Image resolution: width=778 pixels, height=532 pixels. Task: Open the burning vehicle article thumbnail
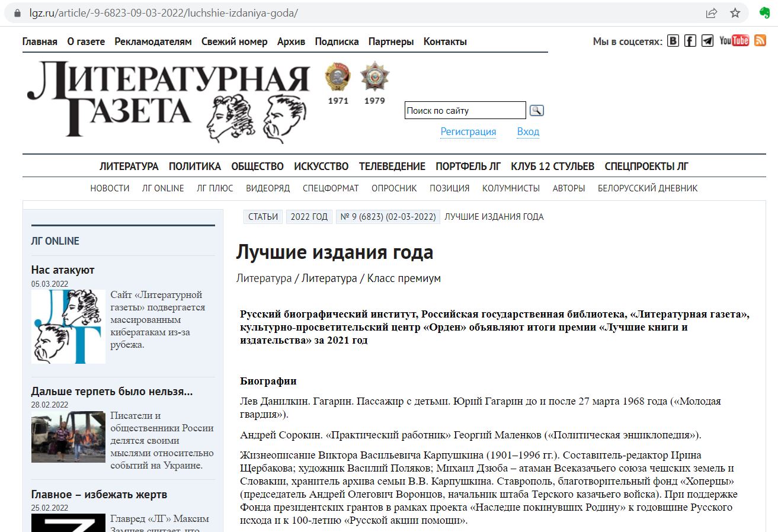click(68, 437)
